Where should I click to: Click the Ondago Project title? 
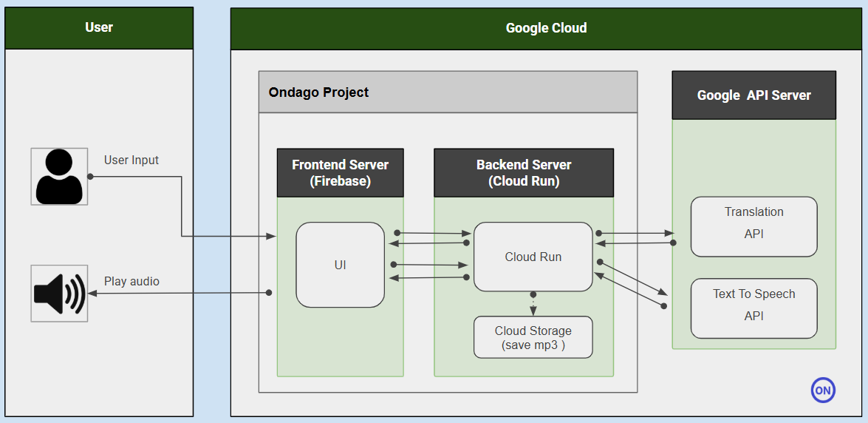[319, 92]
